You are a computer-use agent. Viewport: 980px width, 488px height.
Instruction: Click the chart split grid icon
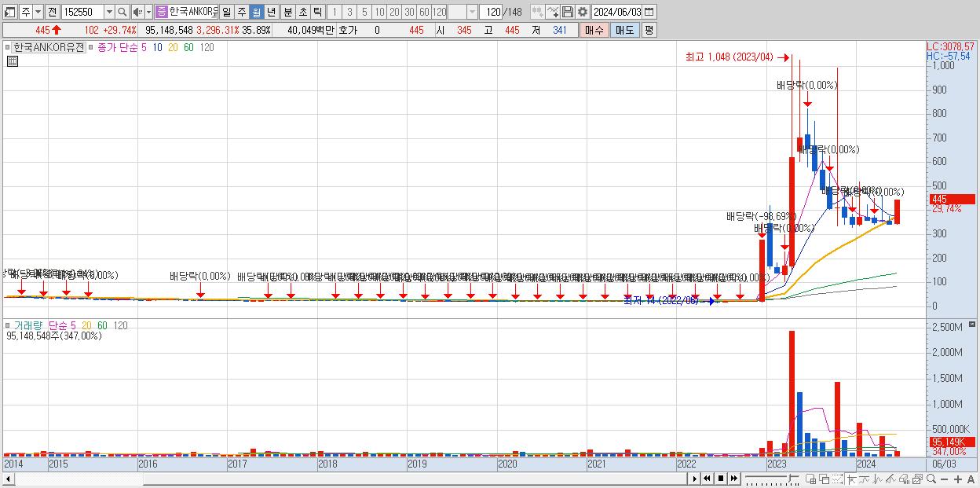click(810, 479)
